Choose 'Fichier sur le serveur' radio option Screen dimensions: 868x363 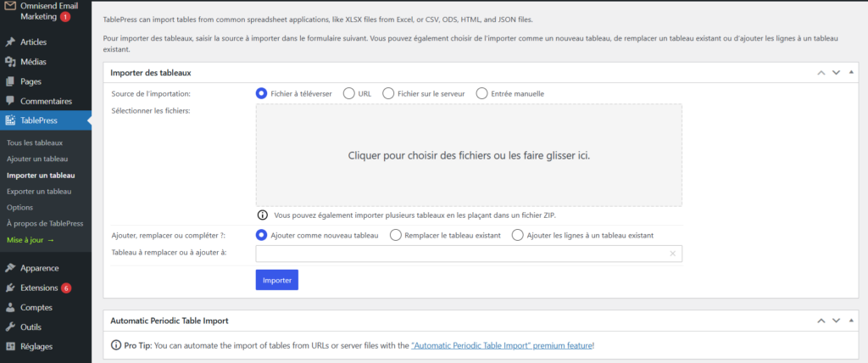coord(388,93)
